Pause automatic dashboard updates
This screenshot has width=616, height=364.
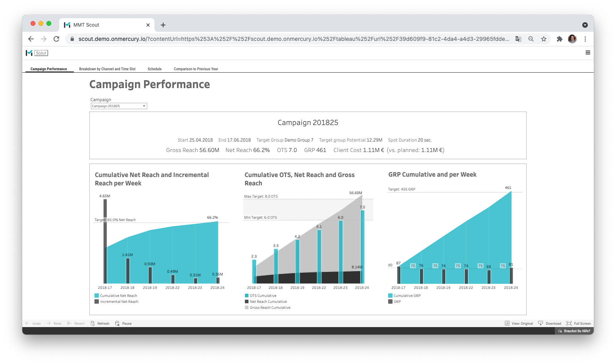[123, 323]
